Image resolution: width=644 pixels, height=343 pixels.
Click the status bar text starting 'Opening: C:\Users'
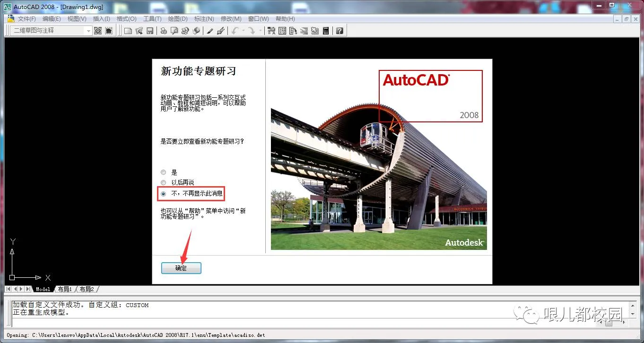[x=136, y=335]
